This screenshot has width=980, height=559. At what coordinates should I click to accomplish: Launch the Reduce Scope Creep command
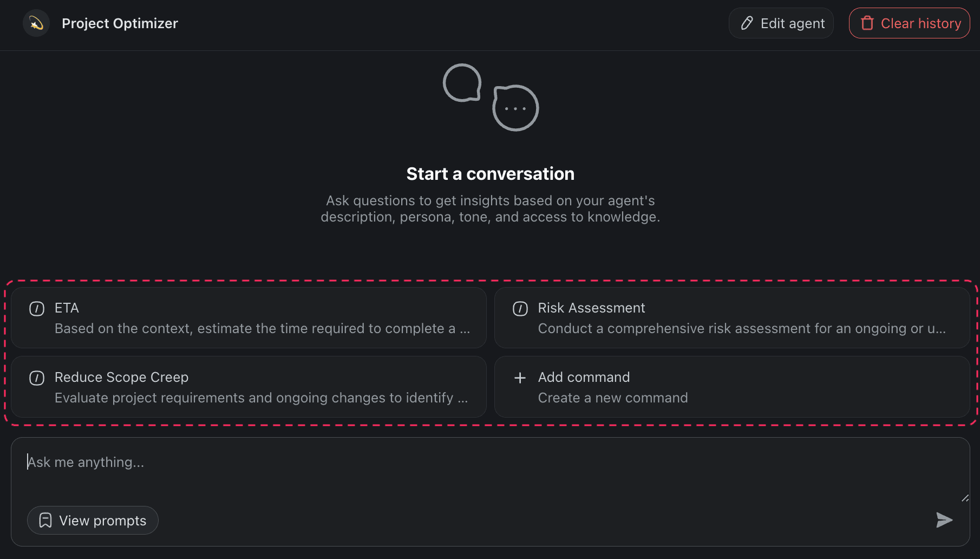tap(249, 387)
